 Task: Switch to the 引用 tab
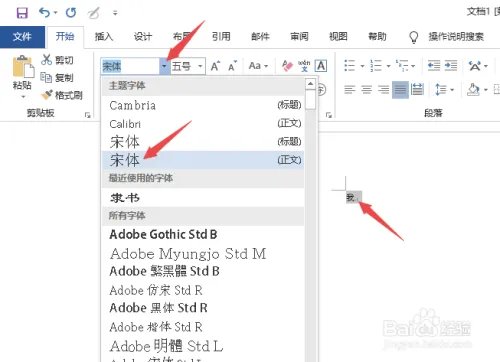click(x=221, y=37)
